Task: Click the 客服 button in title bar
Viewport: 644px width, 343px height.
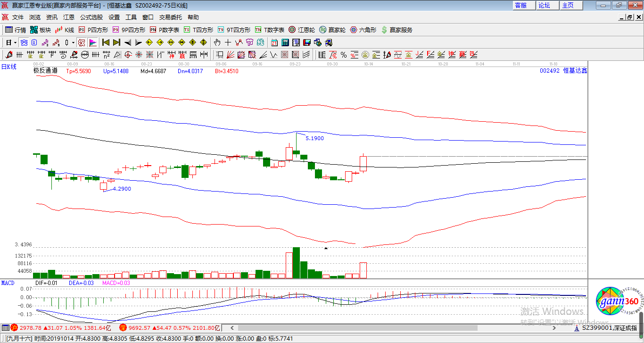Action: pyautogui.click(x=524, y=5)
